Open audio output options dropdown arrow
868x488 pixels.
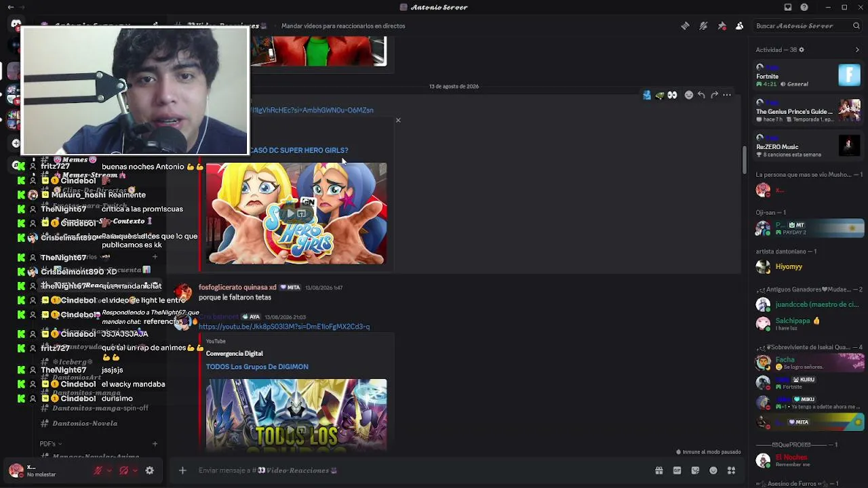[x=135, y=470]
